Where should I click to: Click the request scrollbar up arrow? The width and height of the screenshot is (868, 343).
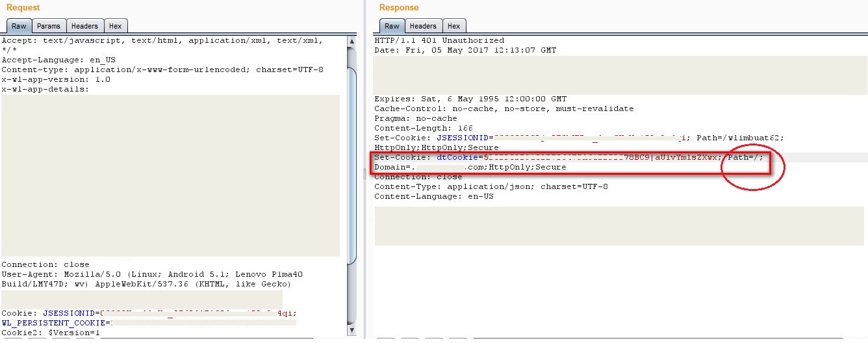(x=352, y=42)
